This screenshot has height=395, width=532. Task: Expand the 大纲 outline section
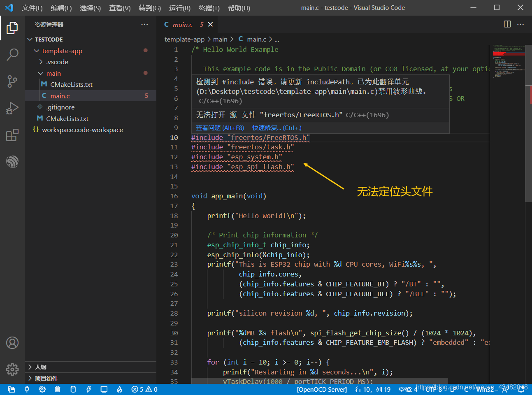[x=91, y=367]
